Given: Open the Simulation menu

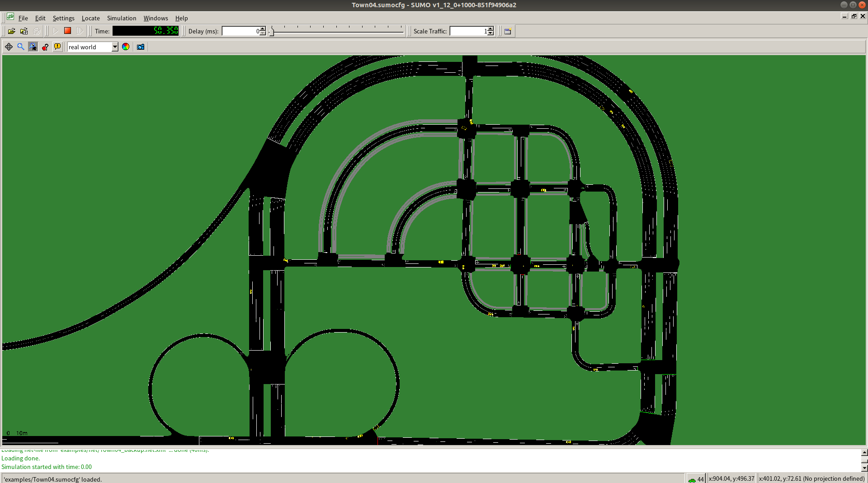Looking at the screenshot, I should click(122, 18).
